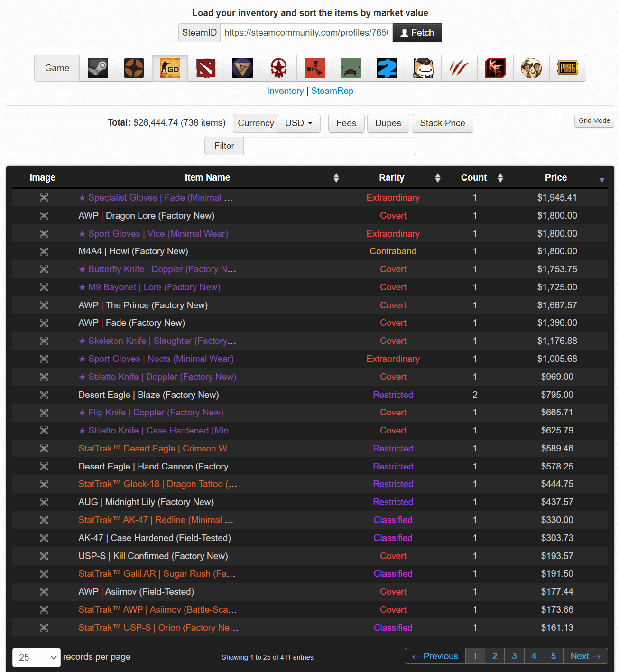
Task: Click the Fetch button
Action: 417,33
